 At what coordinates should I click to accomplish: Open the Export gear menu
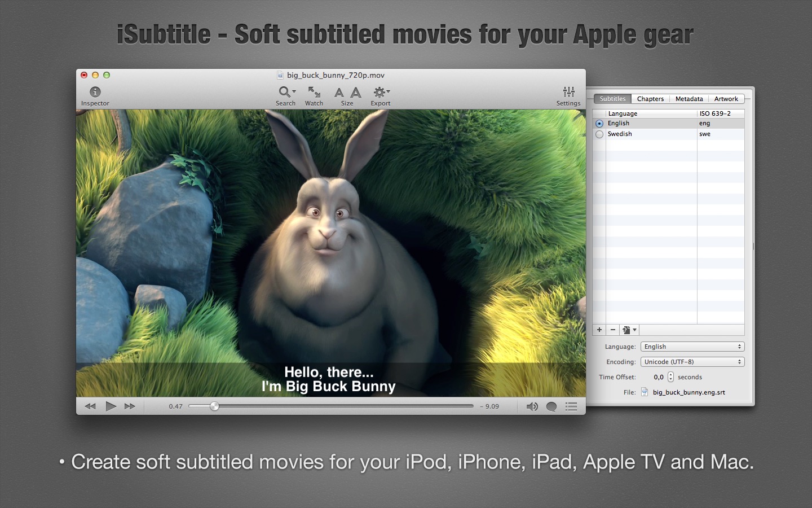(381, 92)
